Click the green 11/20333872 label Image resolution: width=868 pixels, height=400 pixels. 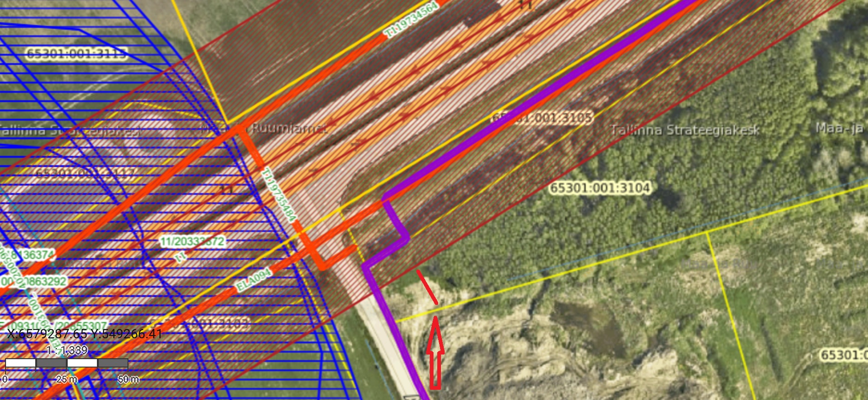(x=192, y=241)
